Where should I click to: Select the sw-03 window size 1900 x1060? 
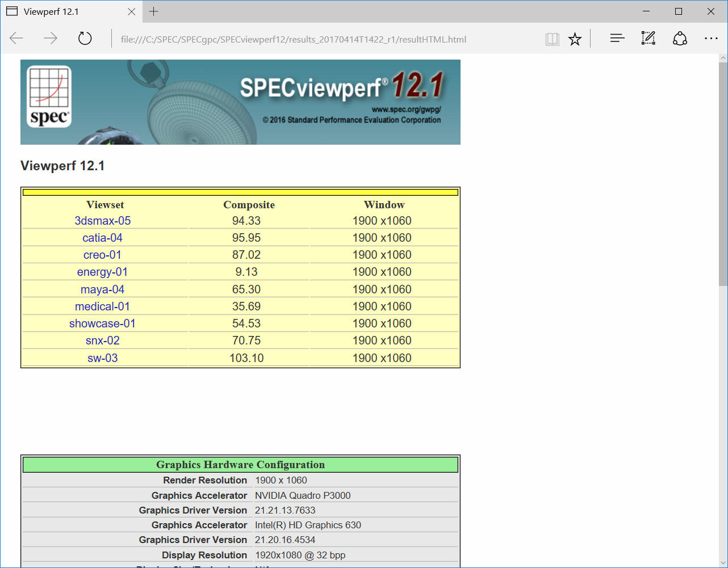pos(382,358)
